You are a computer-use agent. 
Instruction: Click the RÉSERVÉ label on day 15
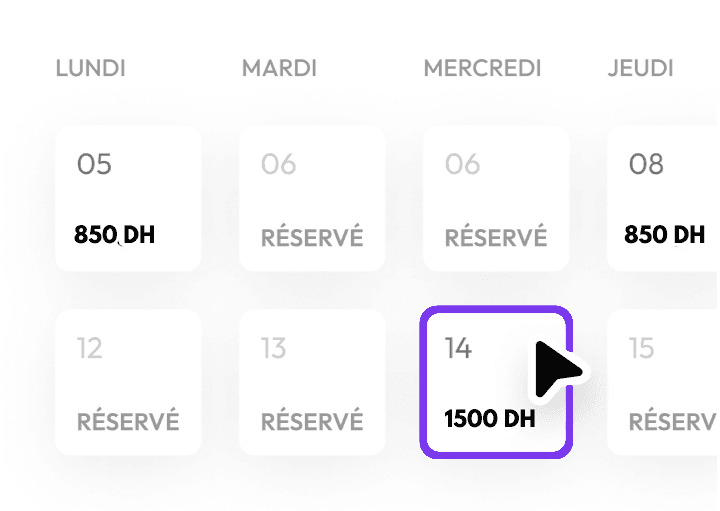coord(672,421)
